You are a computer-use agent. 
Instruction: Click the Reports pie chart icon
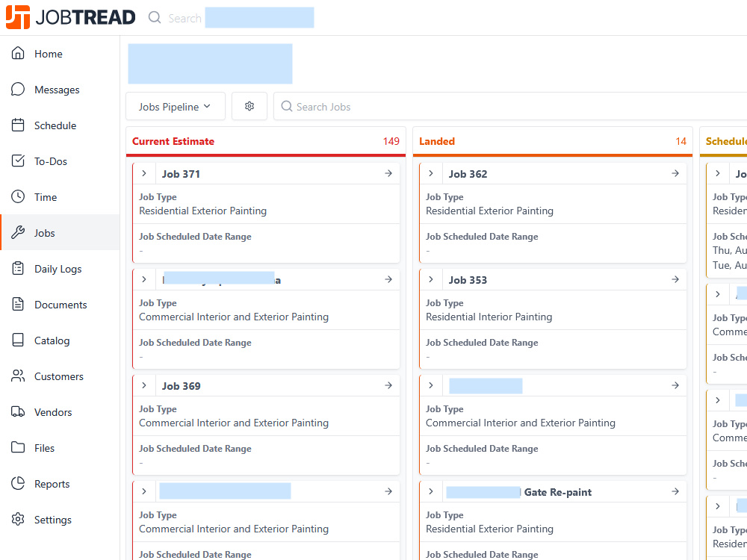click(x=18, y=484)
